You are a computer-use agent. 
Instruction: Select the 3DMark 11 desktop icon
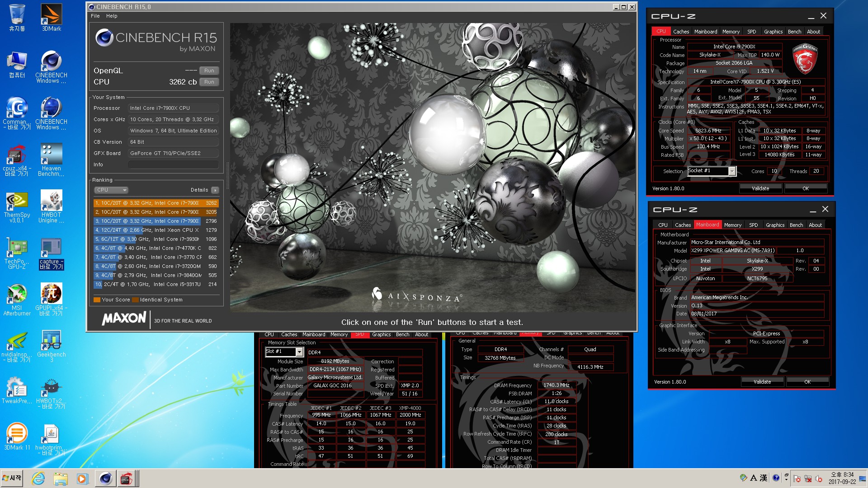click(x=17, y=436)
